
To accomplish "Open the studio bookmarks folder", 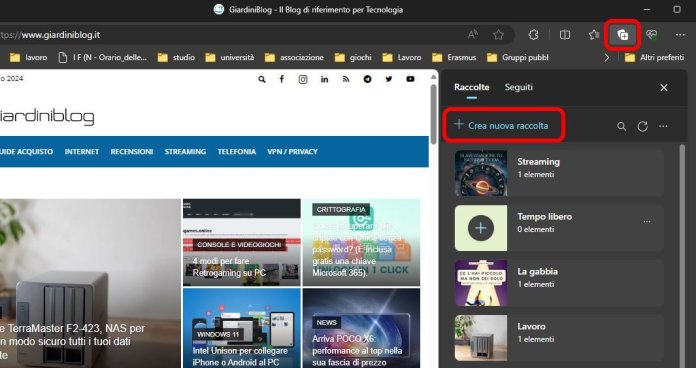I will [176, 57].
